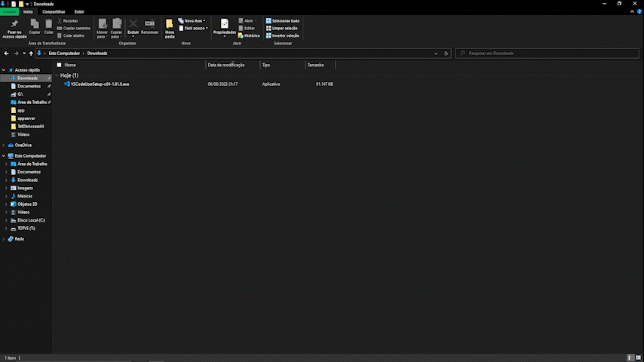
Task: Click the Abrir ribbon button
Action: click(247, 20)
